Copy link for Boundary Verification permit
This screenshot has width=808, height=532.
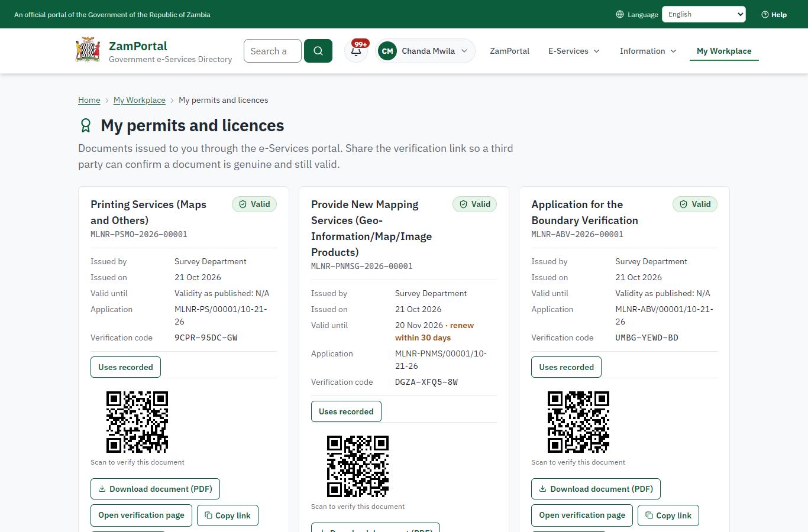tap(668, 515)
